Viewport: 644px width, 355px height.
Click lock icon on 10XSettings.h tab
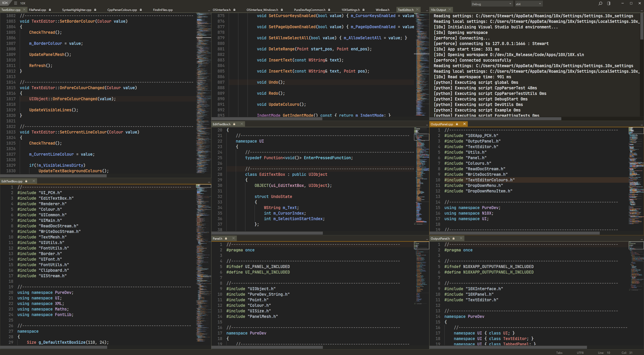(363, 10)
